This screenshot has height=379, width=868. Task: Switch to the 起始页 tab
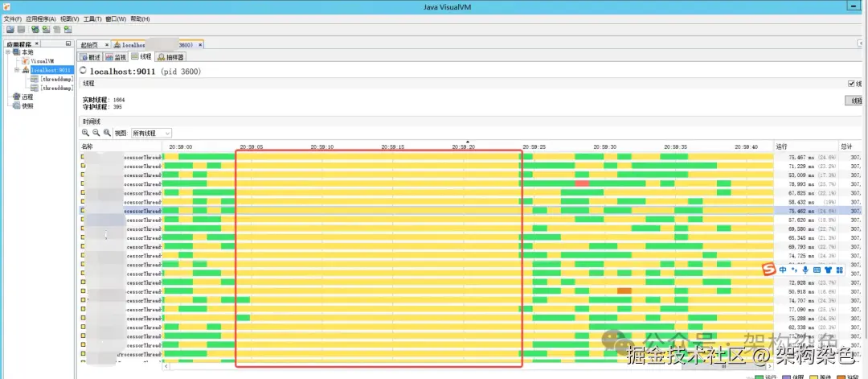click(x=89, y=45)
